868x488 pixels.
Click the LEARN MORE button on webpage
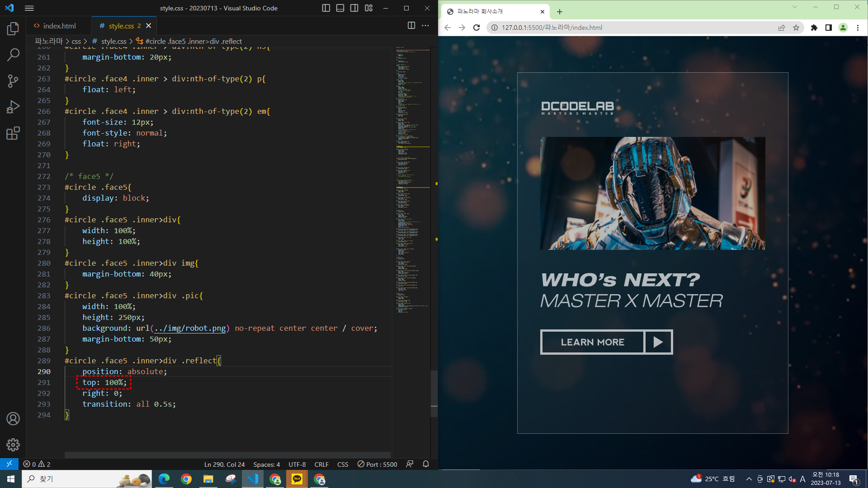click(x=592, y=342)
